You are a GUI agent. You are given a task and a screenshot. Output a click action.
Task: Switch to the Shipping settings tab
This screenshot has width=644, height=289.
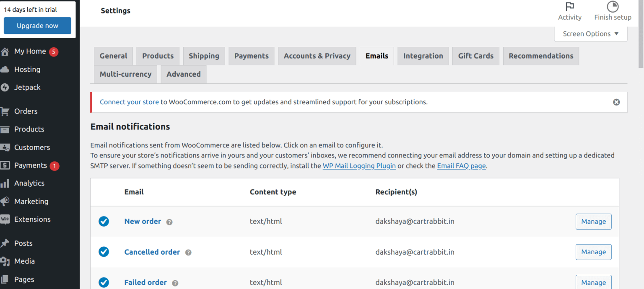pyautogui.click(x=204, y=56)
